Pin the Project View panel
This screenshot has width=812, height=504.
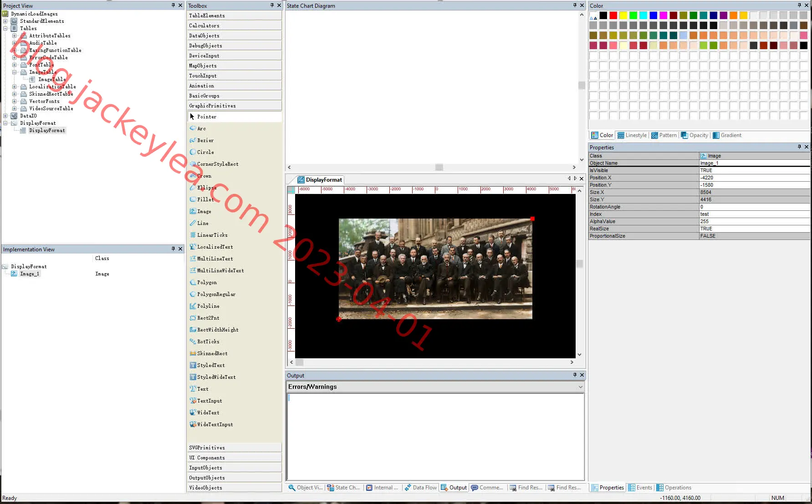pos(173,5)
